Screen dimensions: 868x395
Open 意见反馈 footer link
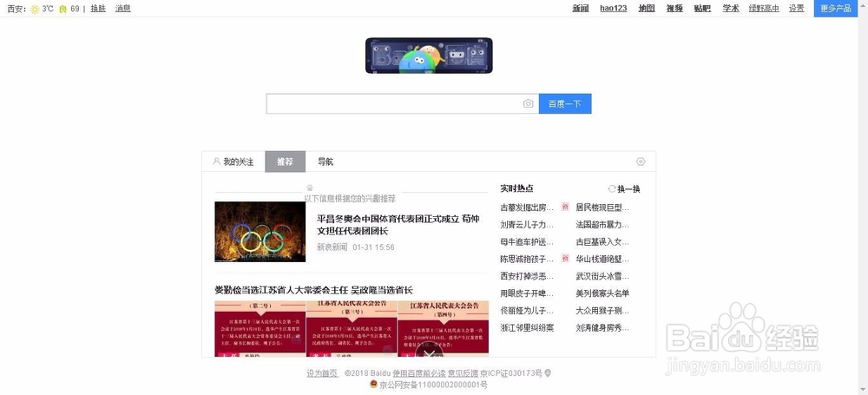[x=464, y=373]
